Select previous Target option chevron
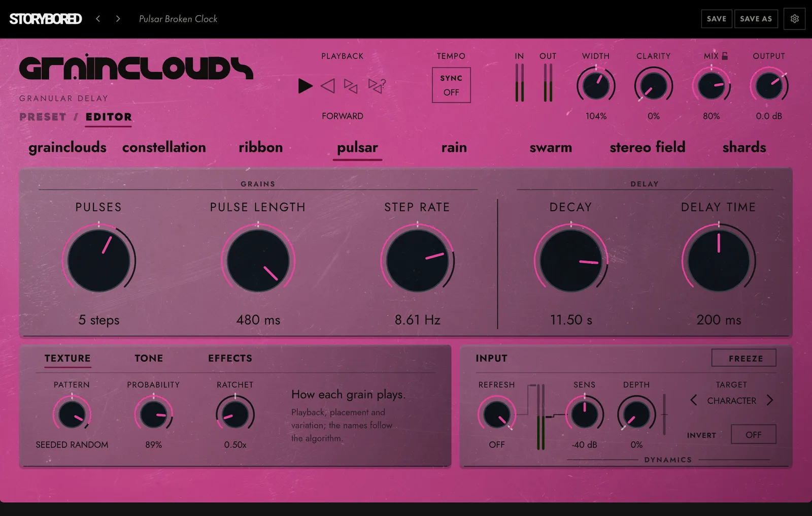The height and width of the screenshot is (516, 812). (694, 400)
